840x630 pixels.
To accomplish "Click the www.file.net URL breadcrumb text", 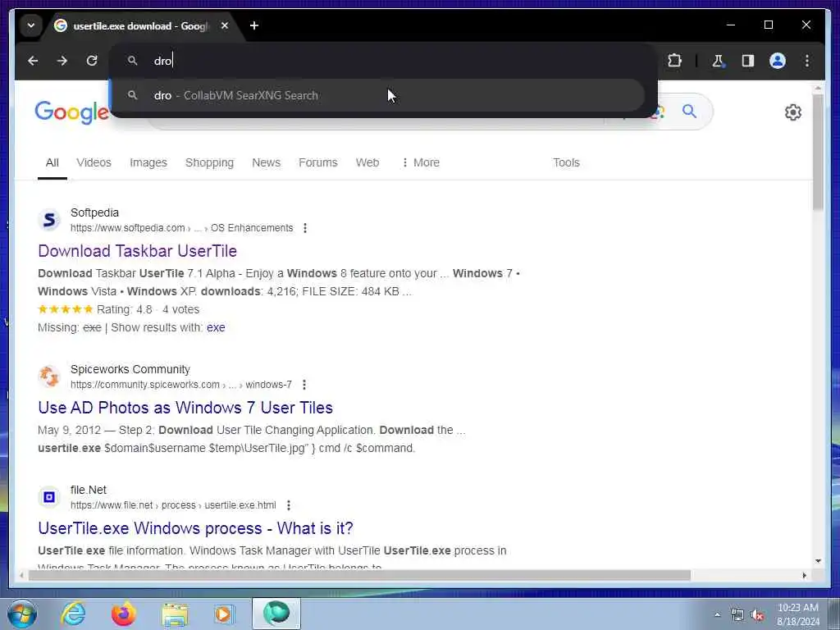I will tap(173, 505).
